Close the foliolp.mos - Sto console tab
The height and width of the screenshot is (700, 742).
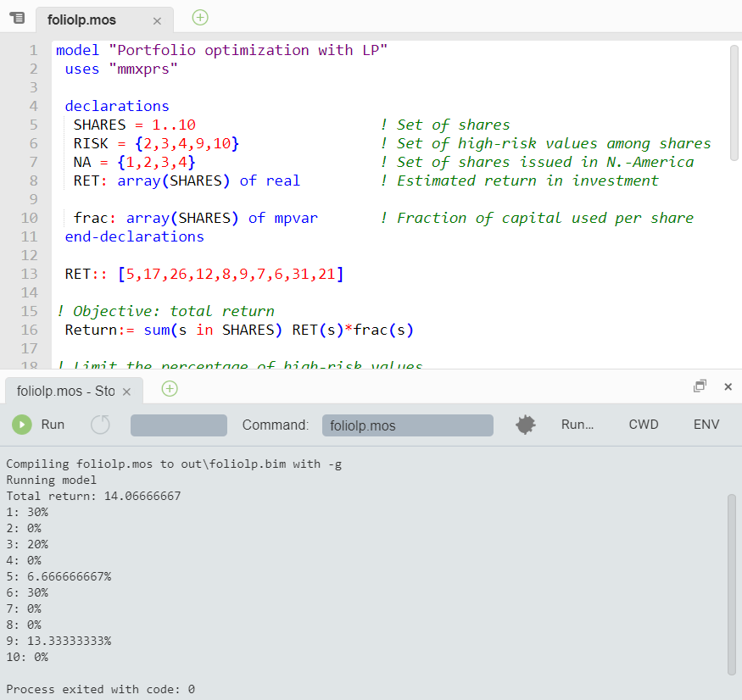tap(126, 392)
